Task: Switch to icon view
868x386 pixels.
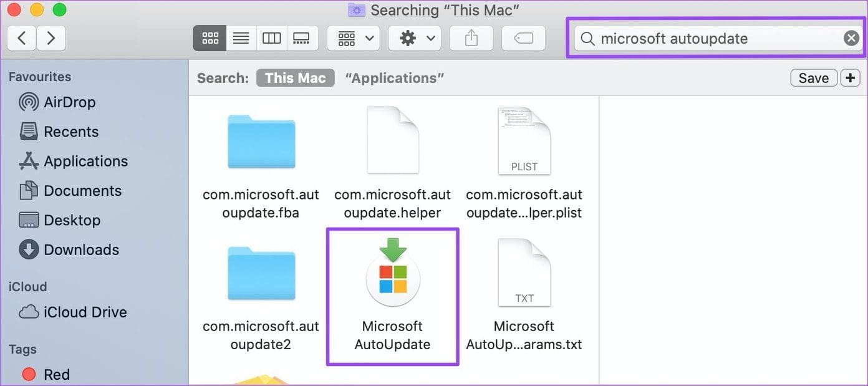Action: (x=210, y=38)
